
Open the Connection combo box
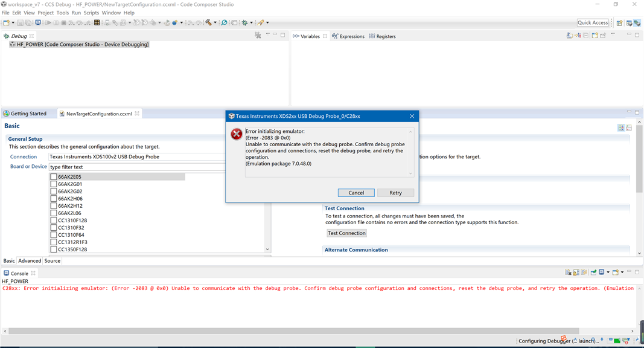coord(137,156)
